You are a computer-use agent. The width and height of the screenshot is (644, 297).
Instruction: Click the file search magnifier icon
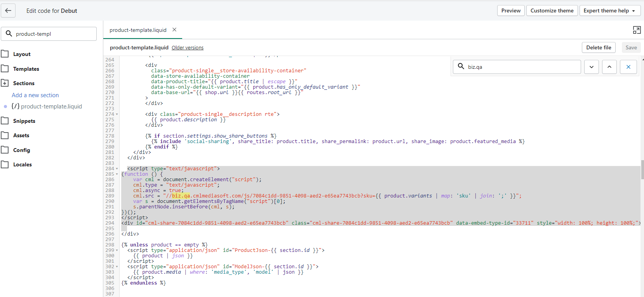tap(9, 33)
